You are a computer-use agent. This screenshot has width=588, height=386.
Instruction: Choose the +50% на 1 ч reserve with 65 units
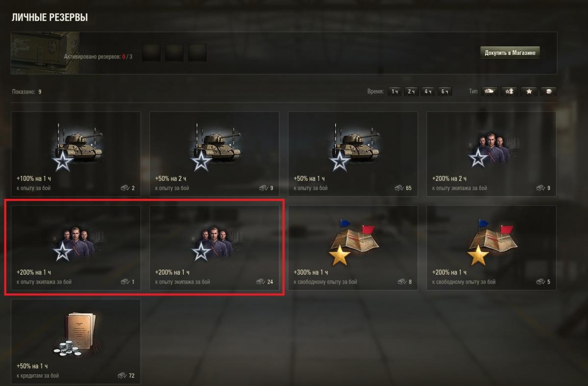point(353,154)
